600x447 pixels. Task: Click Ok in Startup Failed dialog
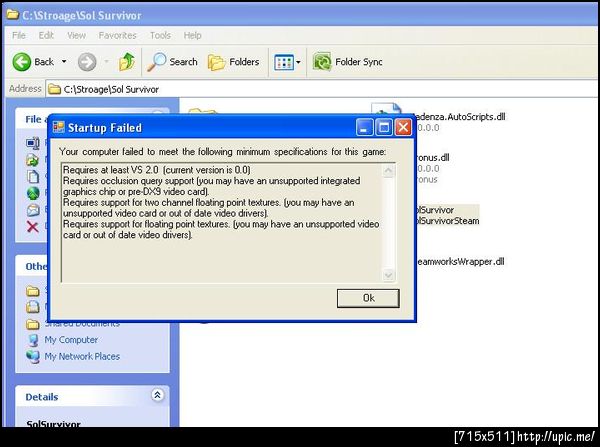pyautogui.click(x=368, y=298)
